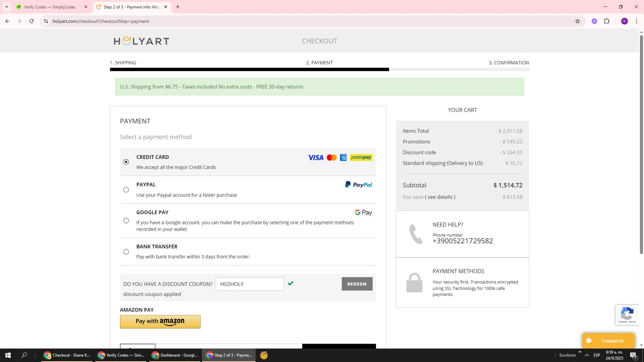Reload the checkout page

click(x=31, y=21)
